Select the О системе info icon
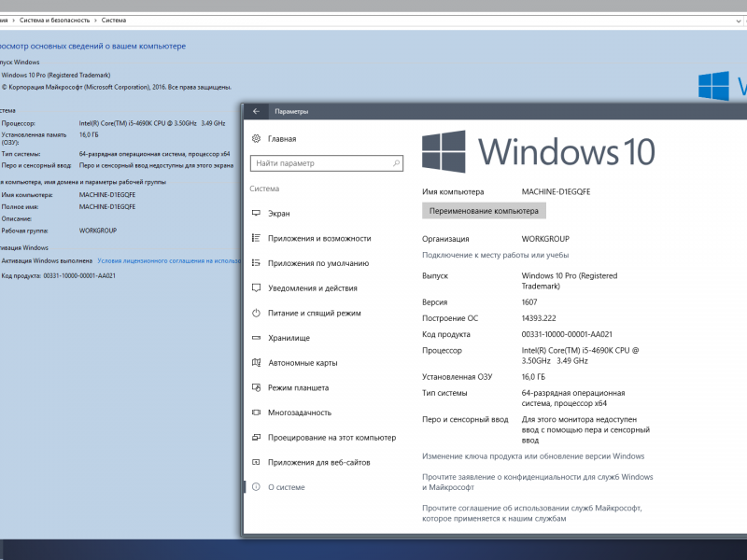The image size is (747, 560). 256,487
